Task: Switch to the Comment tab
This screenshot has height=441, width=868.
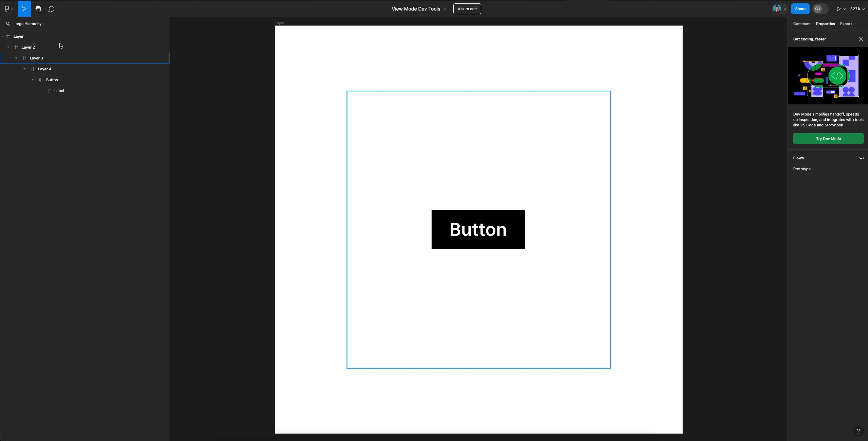Action: pyautogui.click(x=801, y=24)
